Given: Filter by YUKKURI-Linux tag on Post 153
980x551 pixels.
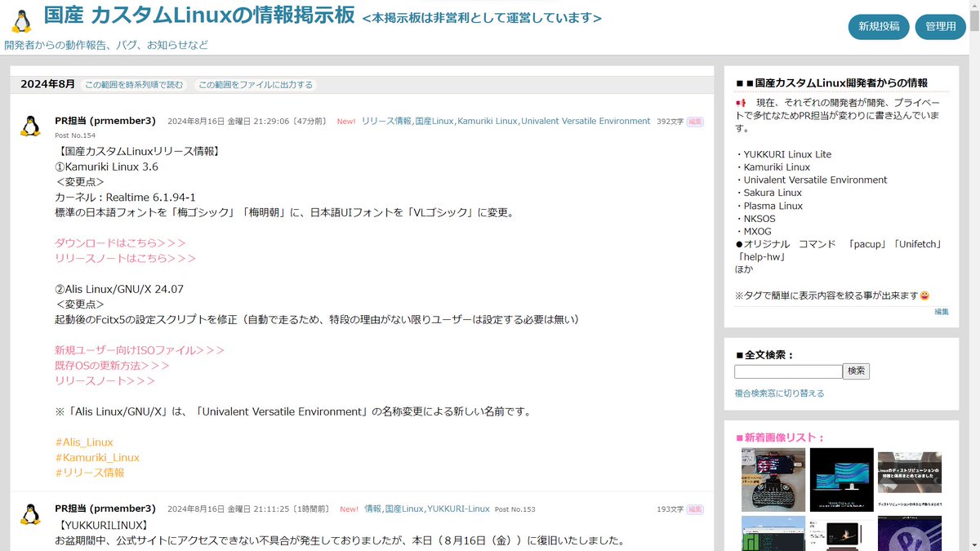Looking at the screenshot, I should coord(458,509).
